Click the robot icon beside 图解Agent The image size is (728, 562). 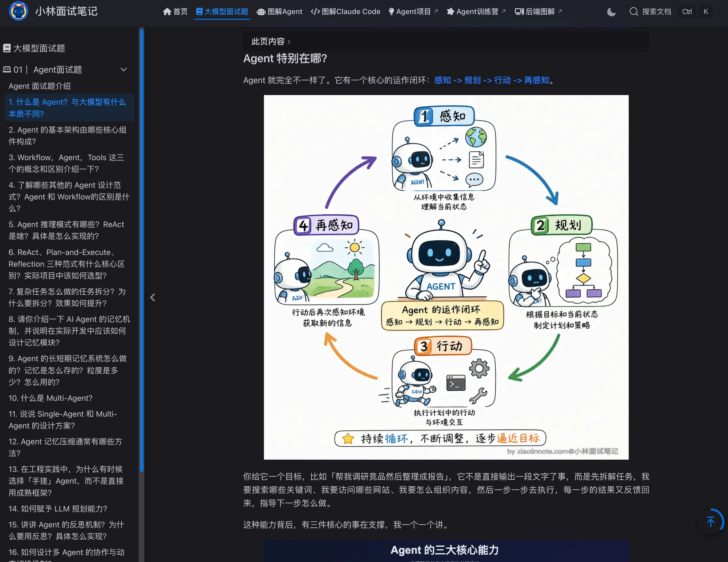[261, 12]
